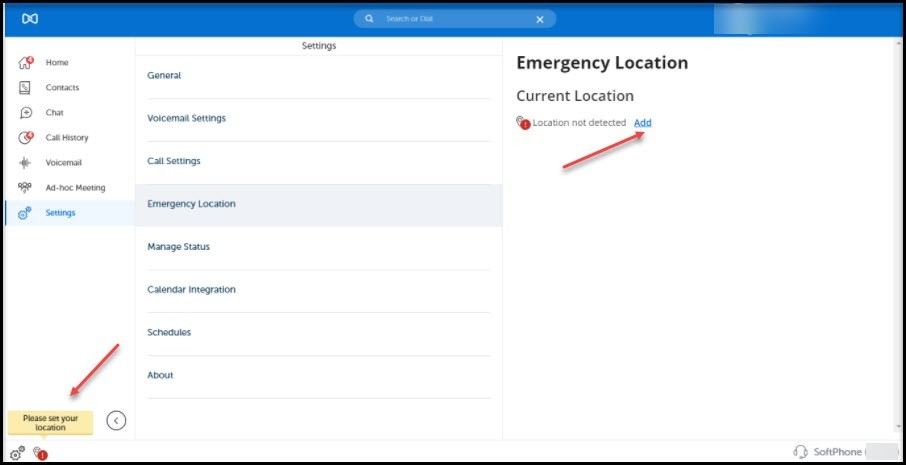906x465 pixels.
Task: Collapse the sidebar with the arrow button
Action: (116, 420)
